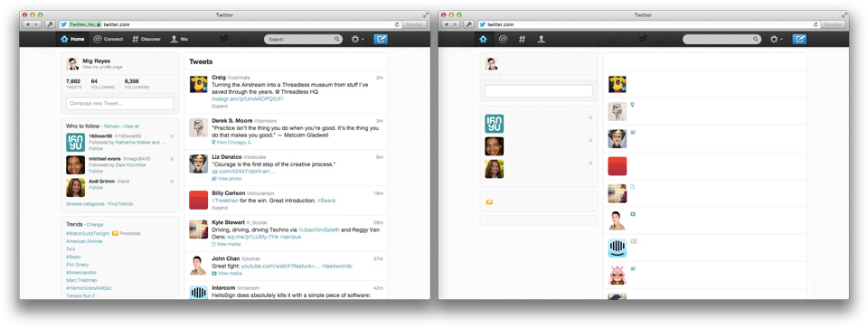Click Change next to Trends

[x=95, y=225]
